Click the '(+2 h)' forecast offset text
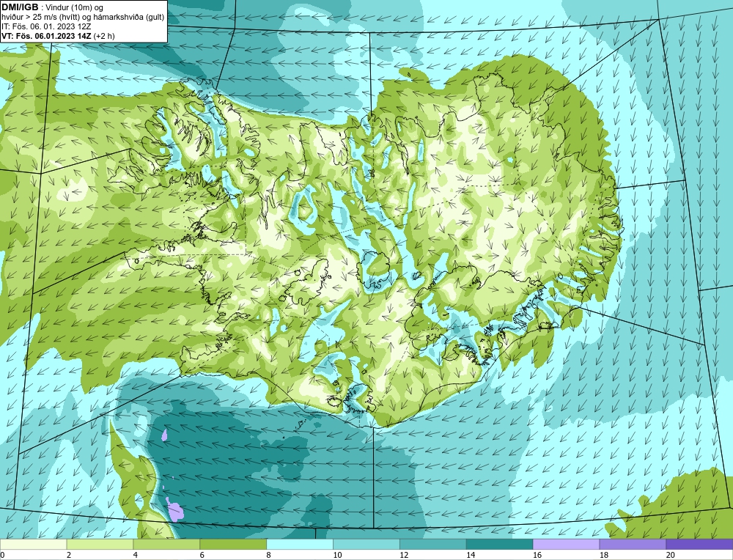This screenshot has width=733, height=560. point(104,35)
